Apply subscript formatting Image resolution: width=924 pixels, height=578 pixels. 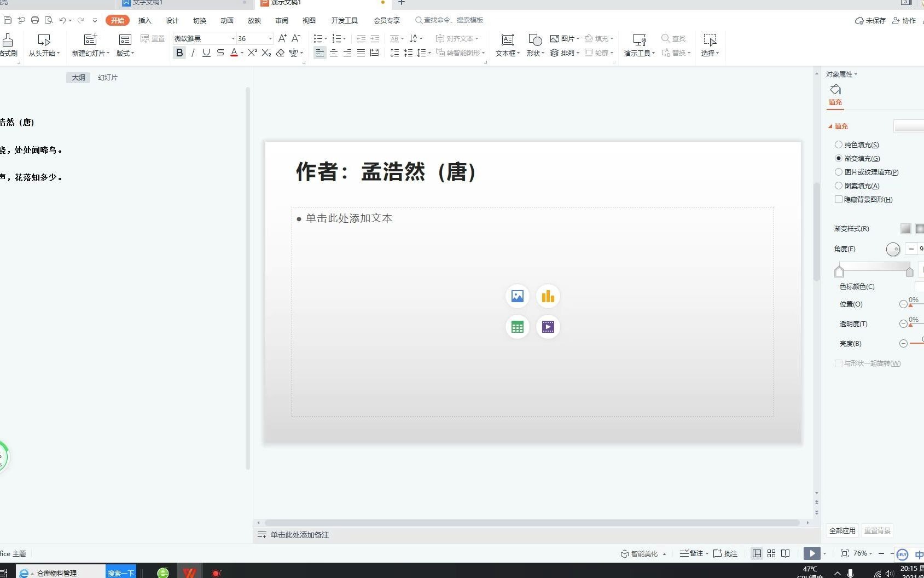click(x=266, y=53)
